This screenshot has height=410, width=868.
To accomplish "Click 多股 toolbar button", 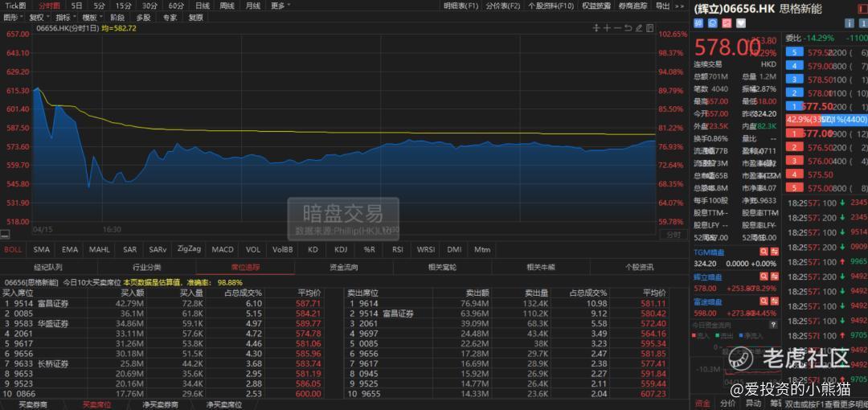I will pyautogui.click(x=143, y=17).
